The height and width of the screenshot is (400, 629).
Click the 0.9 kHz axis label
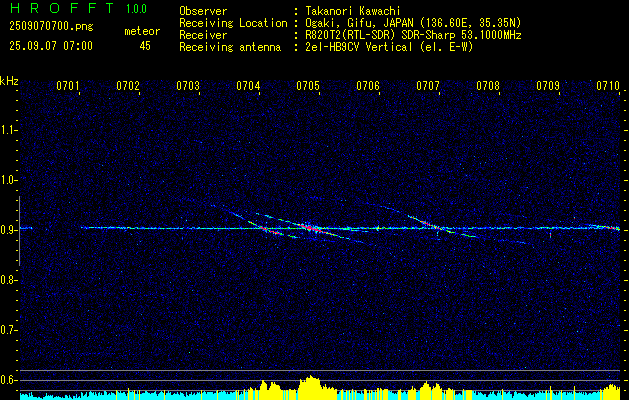point(8,230)
